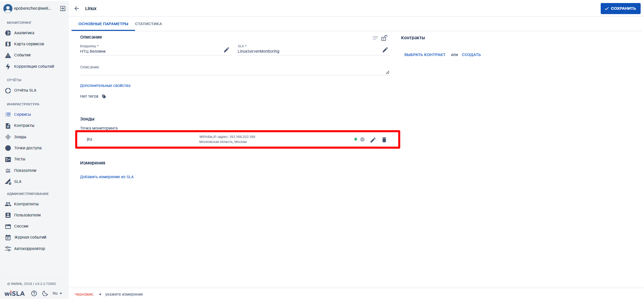Image resolution: width=644 pixels, height=299 pixels.
Task: Open the Ru language dropdown
Action: (57, 293)
